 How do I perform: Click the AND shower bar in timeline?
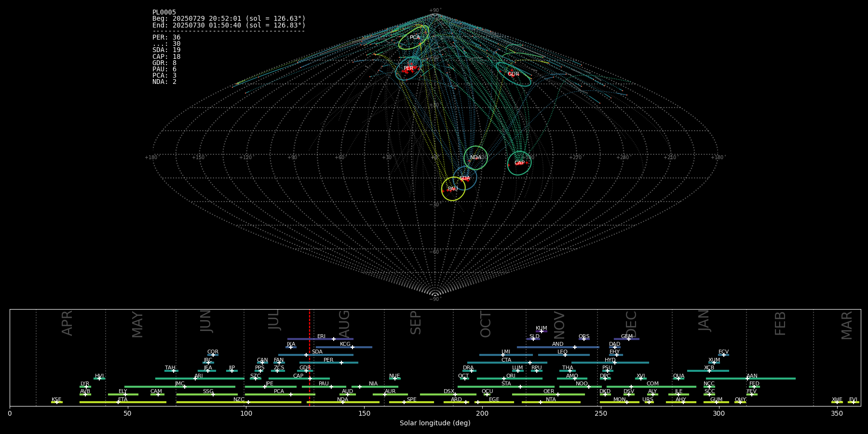click(x=558, y=347)
